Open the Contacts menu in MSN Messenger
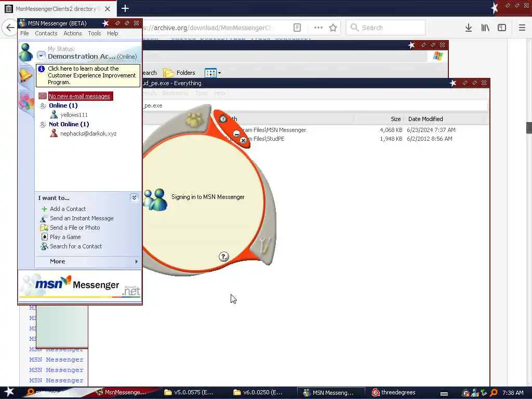Screen dimensions: 532x399 point(46,33)
